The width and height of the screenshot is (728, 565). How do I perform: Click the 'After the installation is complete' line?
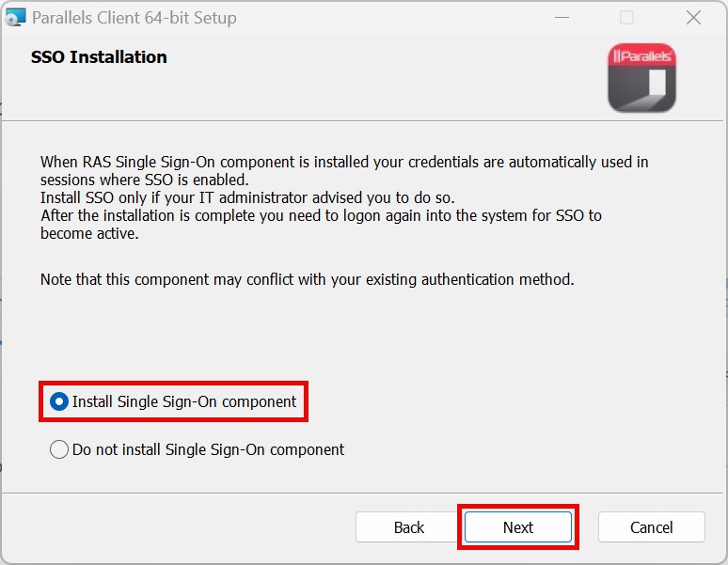[321, 215]
